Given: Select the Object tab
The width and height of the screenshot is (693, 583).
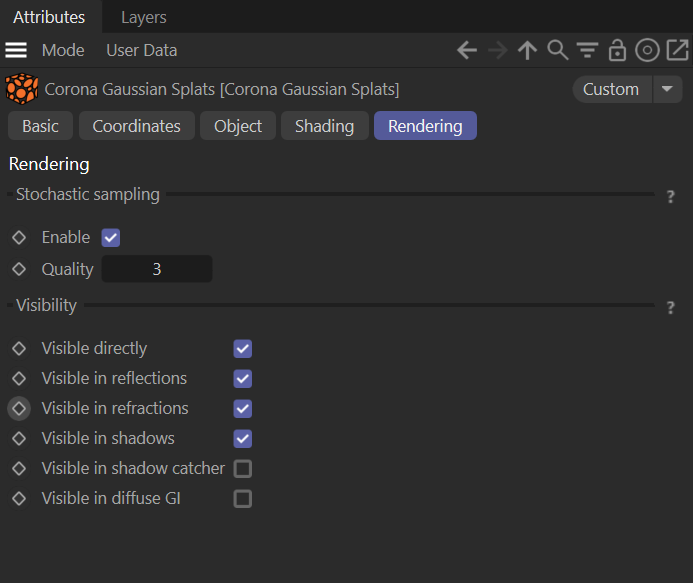Looking at the screenshot, I should click(238, 126).
